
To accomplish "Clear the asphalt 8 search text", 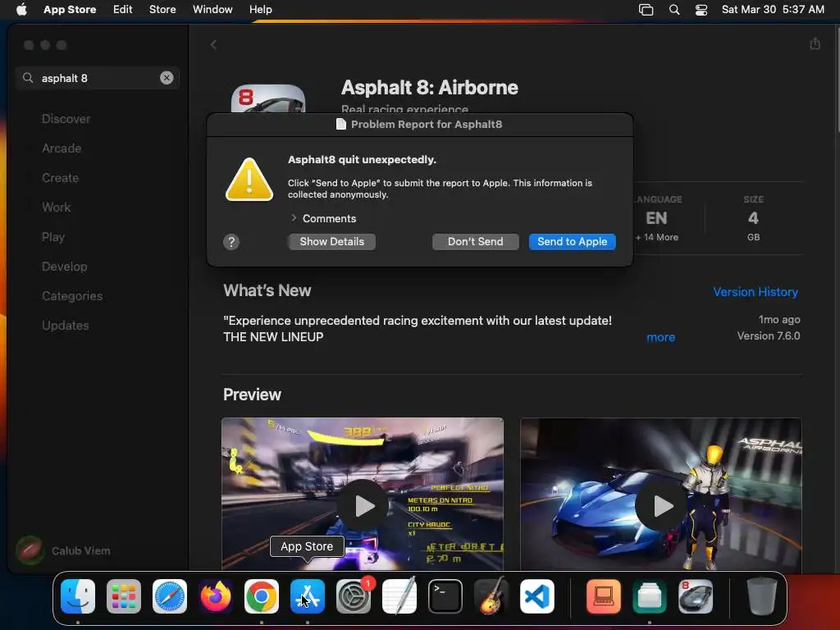I will pyautogui.click(x=167, y=78).
